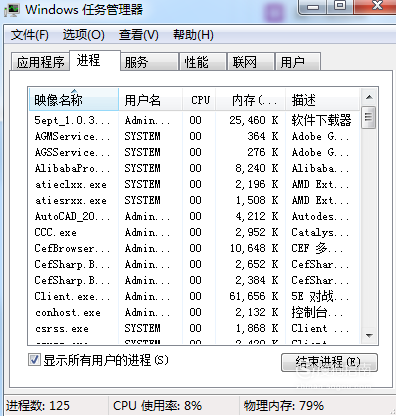Select the 5ept_1.0.3... process row

[194, 120]
